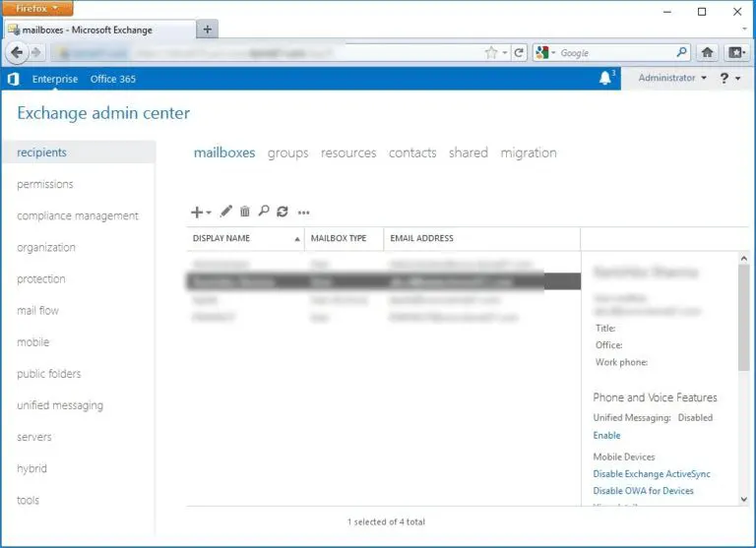Delete mailbox using the trash icon

(245, 212)
